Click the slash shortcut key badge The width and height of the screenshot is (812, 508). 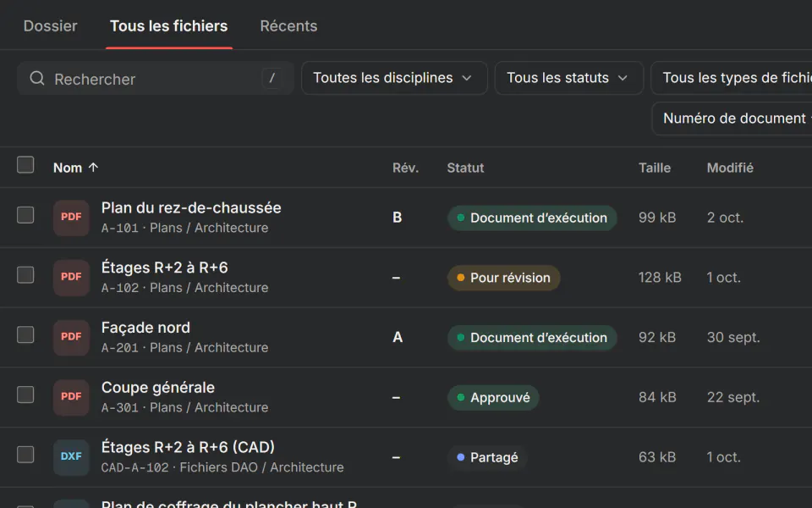(272, 78)
